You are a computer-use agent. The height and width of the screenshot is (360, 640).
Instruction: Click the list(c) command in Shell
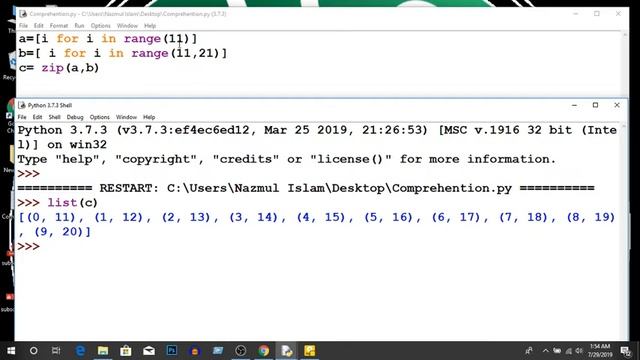pyautogui.click(x=73, y=203)
